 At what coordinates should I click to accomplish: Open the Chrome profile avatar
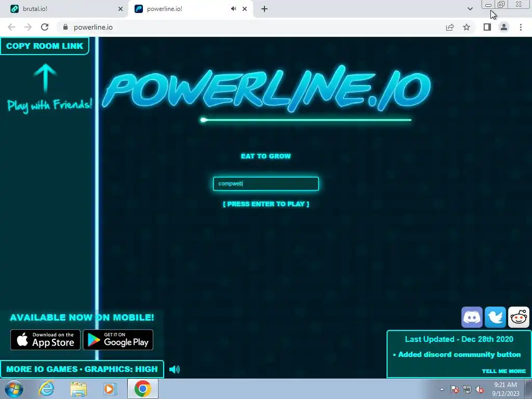point(504,27)
